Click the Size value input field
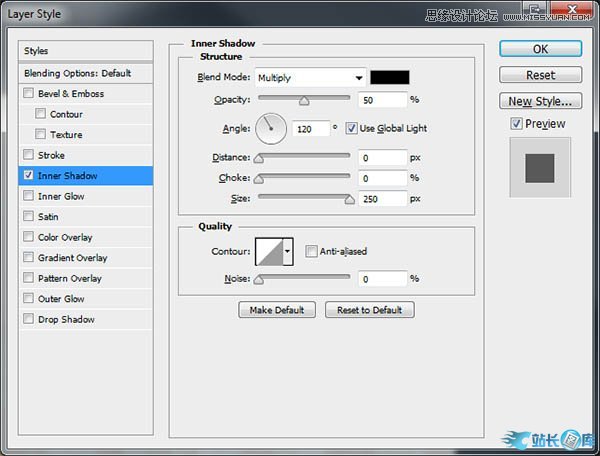The width and height of the screenshot is (600, 456). [381, 199]
